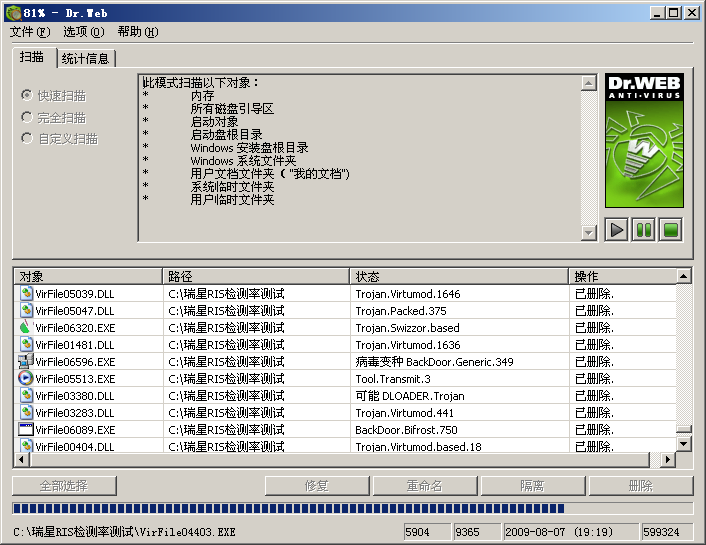Open the 选项(O) menu

pos(84,32)
